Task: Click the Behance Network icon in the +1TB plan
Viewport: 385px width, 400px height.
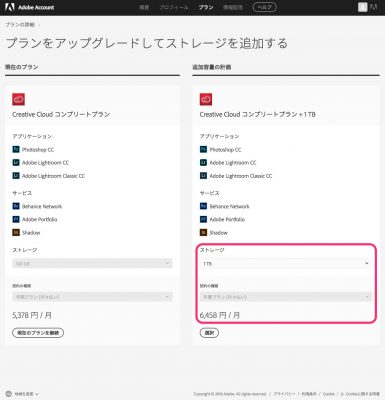Action: tap(203, 206)
